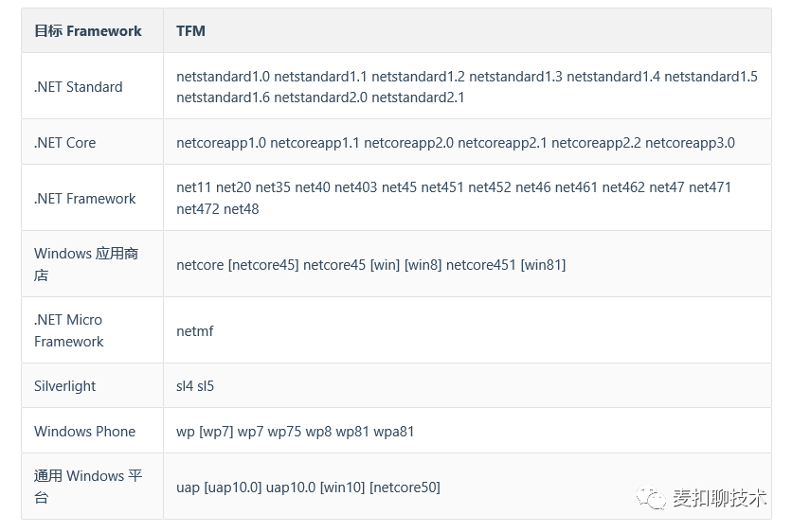Viewport: 792px width, 532px height.
Task: Select the .NET Framework row label
Action: click(85, 199)
